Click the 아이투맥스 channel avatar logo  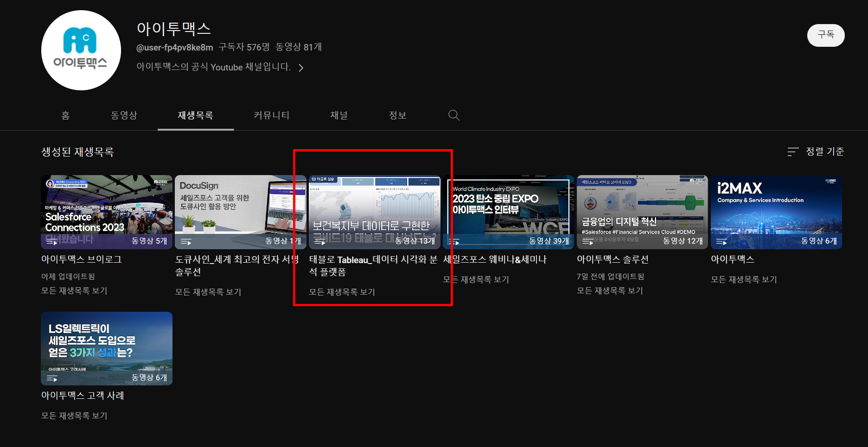click(81, 50)
